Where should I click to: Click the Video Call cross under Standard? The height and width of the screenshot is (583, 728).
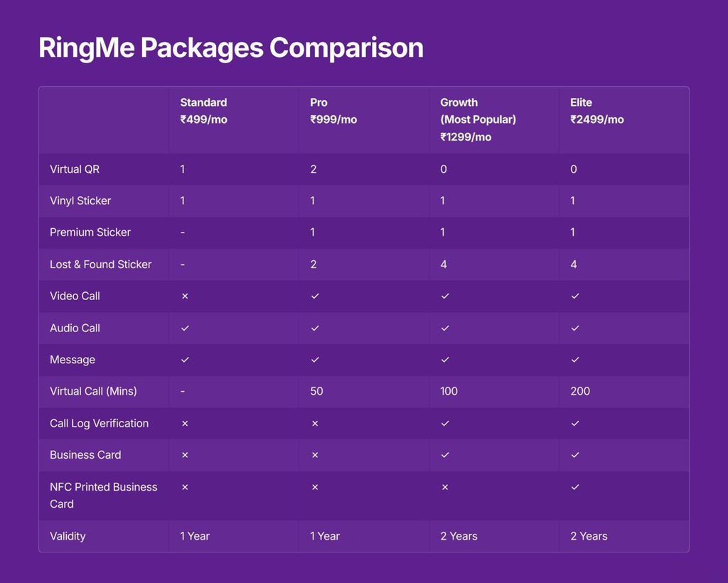point(185,296)
